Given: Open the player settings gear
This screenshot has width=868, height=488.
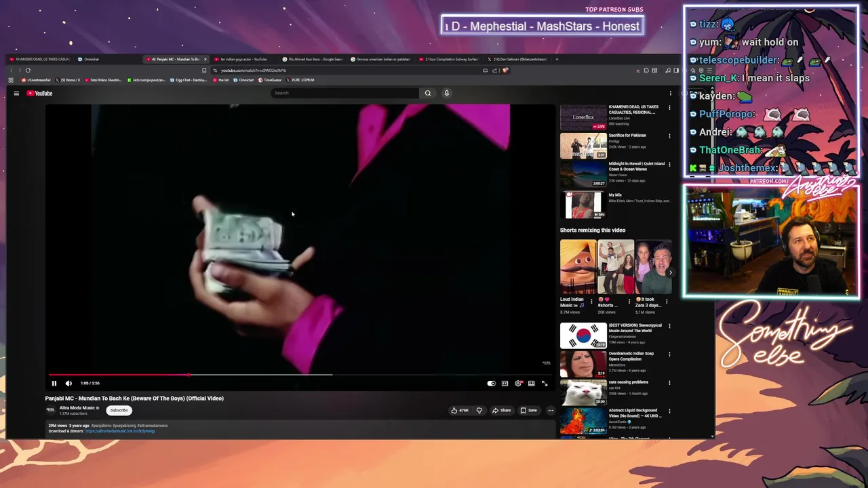Looking at the screenshot, I should tap(518, 383).
